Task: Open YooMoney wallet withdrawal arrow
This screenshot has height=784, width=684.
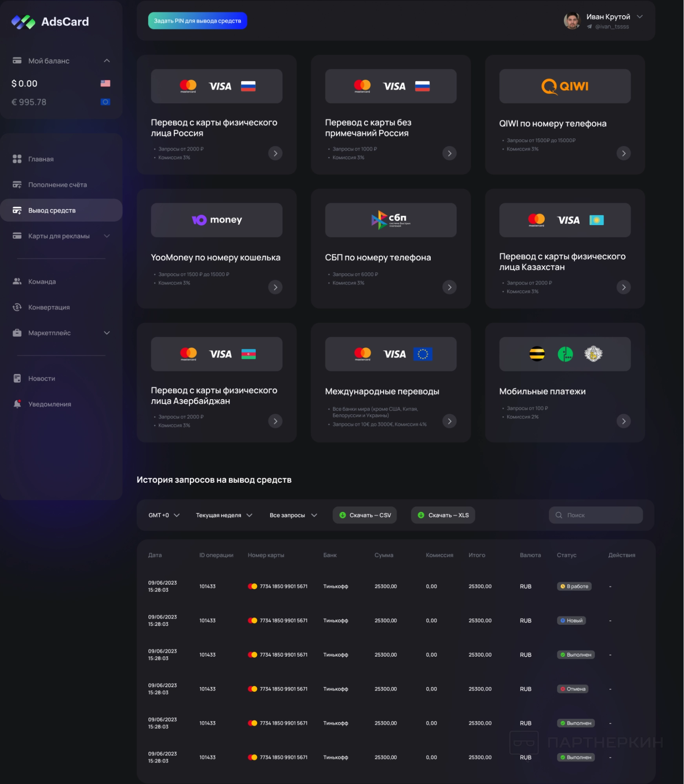Action: (x=275, y=287)
